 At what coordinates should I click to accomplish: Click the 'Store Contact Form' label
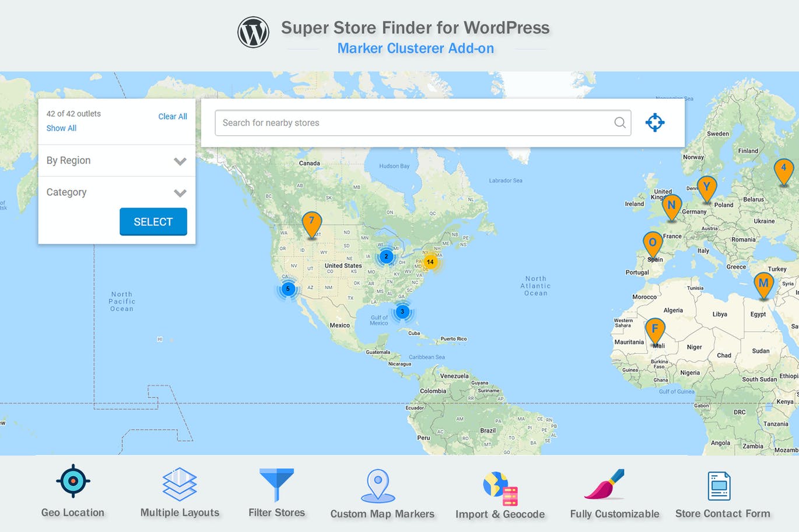pyautogui.click(x=723, y=513)
